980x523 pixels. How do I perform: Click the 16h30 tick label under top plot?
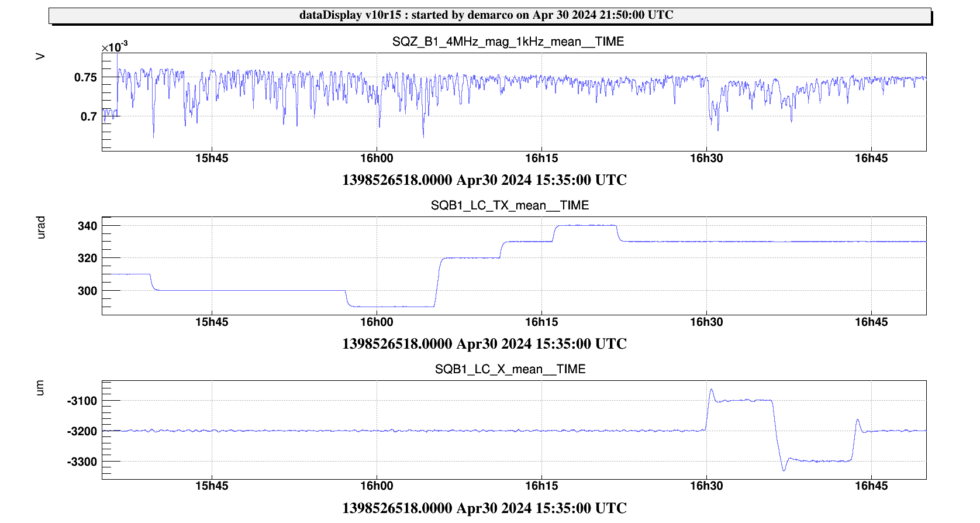706,159
